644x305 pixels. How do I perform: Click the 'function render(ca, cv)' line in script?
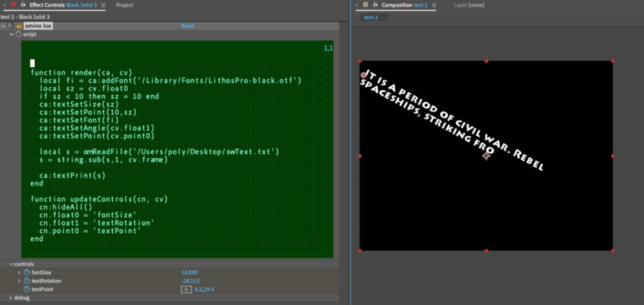coord(81,73)
